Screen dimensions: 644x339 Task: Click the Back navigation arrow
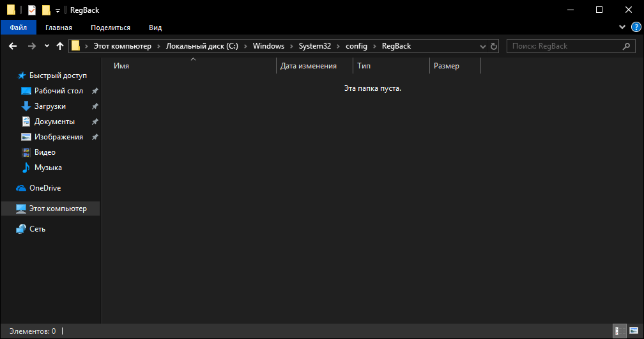[x=13, y=46]
